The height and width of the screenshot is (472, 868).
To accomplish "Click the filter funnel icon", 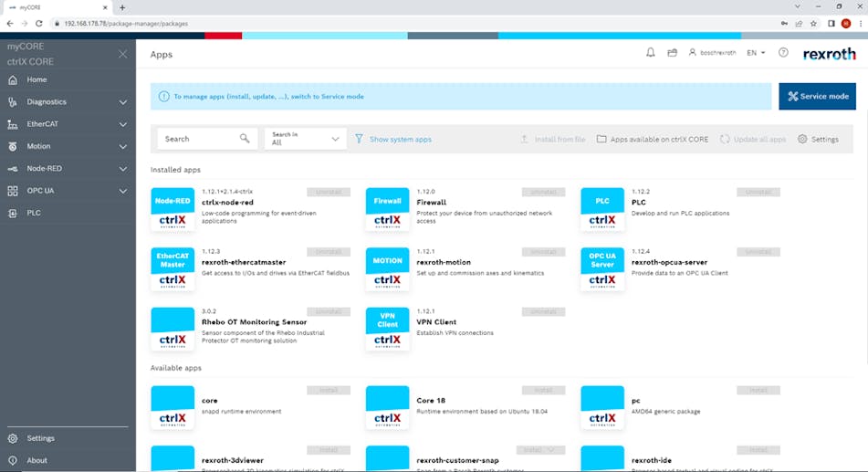I will [x=360, y=139].
